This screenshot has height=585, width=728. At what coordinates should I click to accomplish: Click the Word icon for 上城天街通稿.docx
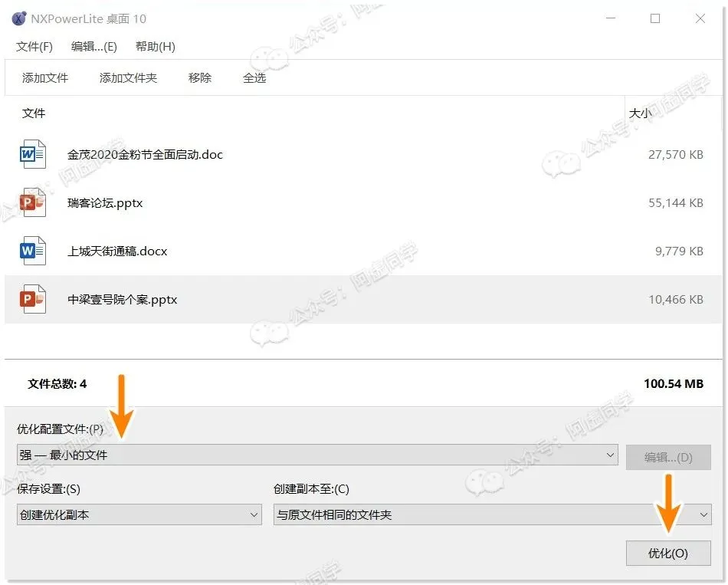pyautogui.click(x=32, y=251)
